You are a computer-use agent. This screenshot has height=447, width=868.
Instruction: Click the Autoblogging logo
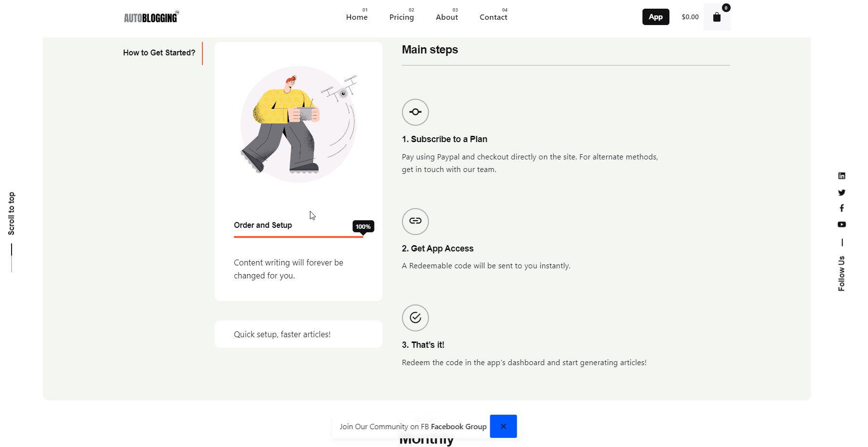[x=151, y=17]
